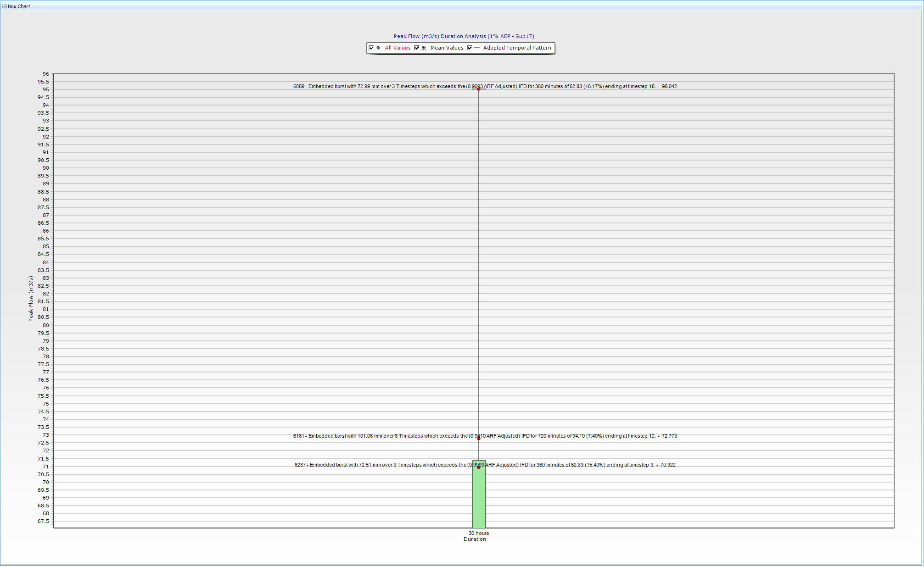Disable the Adopted Temporal Pattern checkbox
The image size is (924, 567).
(x=470, y=48)
